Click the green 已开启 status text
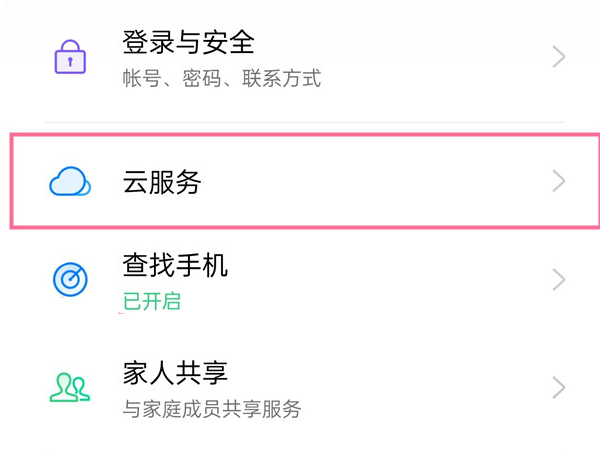 151,301
